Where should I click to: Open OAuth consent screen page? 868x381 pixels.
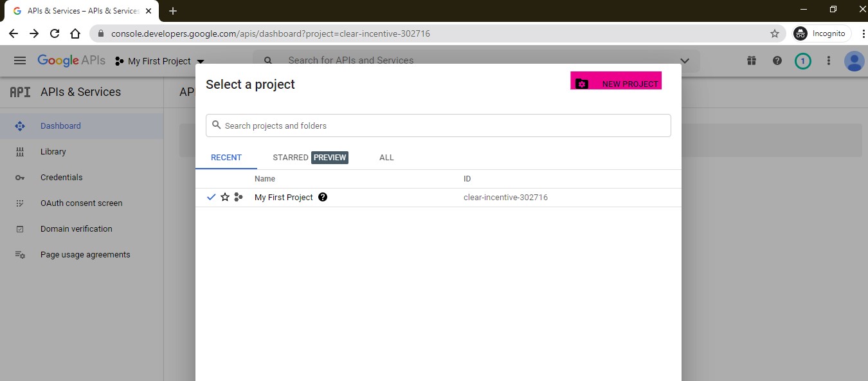tap(81, 203)
